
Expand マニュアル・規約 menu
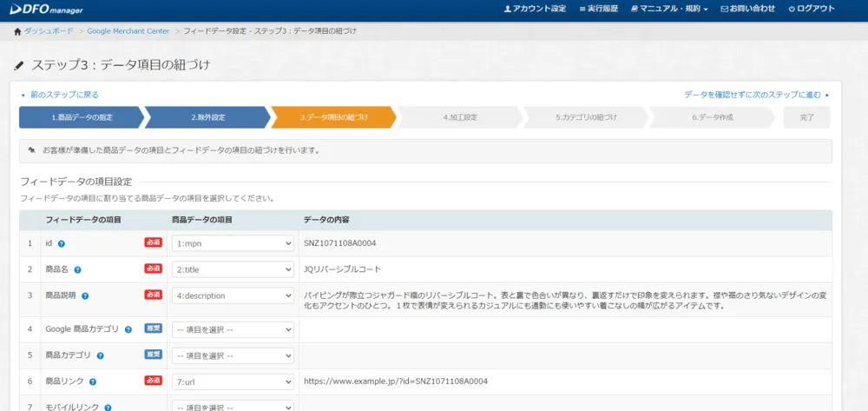coord(669,9)
